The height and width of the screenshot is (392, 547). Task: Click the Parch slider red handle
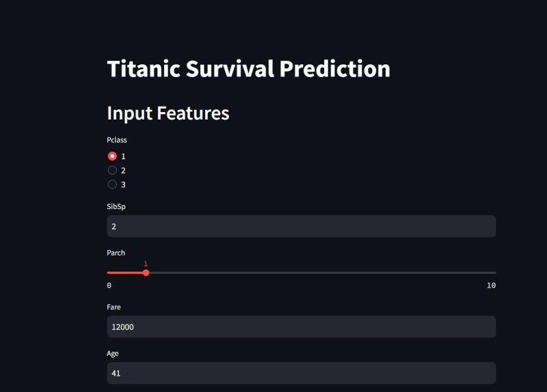click(x=146, y=273)
